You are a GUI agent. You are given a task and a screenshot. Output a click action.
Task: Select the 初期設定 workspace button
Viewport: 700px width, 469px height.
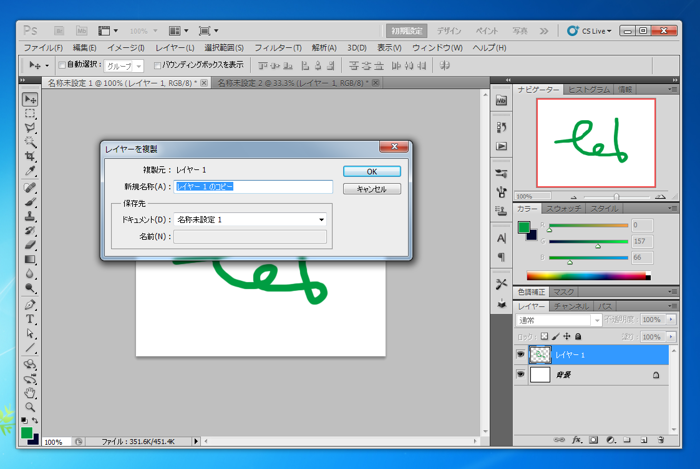click(407, 31)
